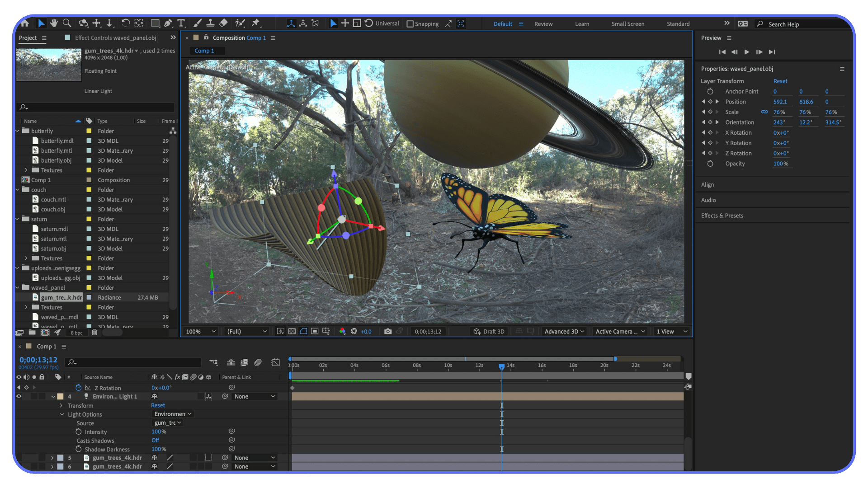Enable Snapping in the toolbar
This screenshot has height=488, width=868.
click(x=410, y=24)
